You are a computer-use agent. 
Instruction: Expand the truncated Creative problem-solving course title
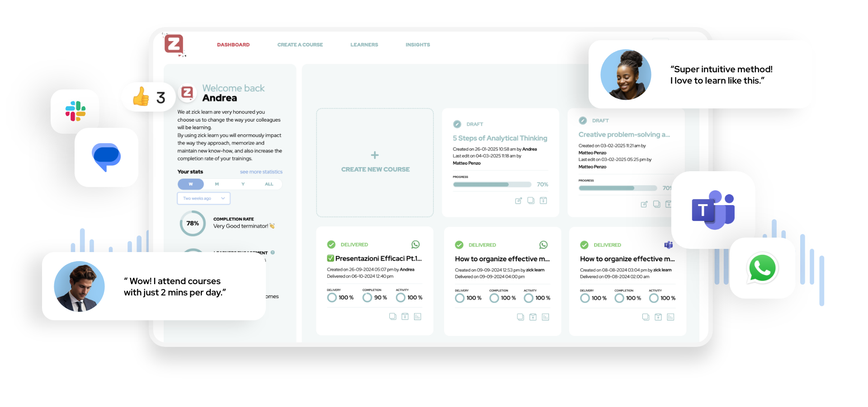point(624,134)
